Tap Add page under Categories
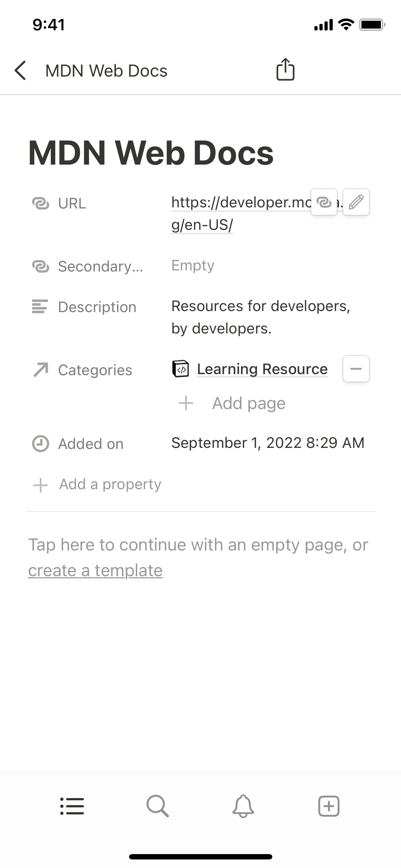The image size is (401, 868). tap(248, 403)
